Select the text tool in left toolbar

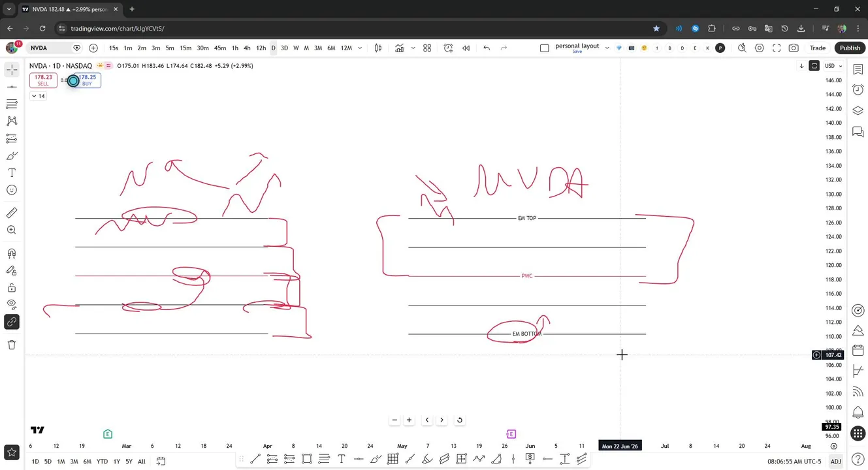[12, 173]
